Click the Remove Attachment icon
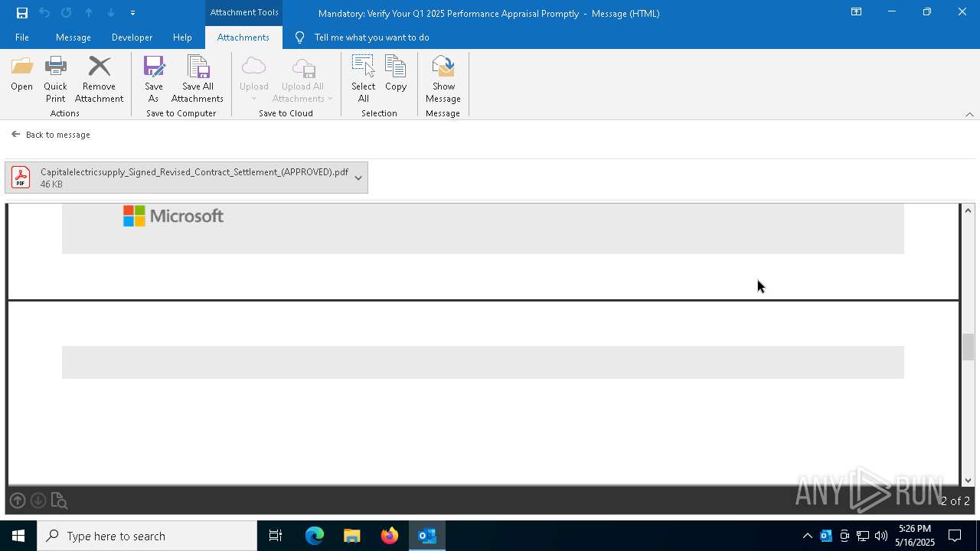Image resolution: width=980 pixels, height=551 pixels. click(99, 80)
